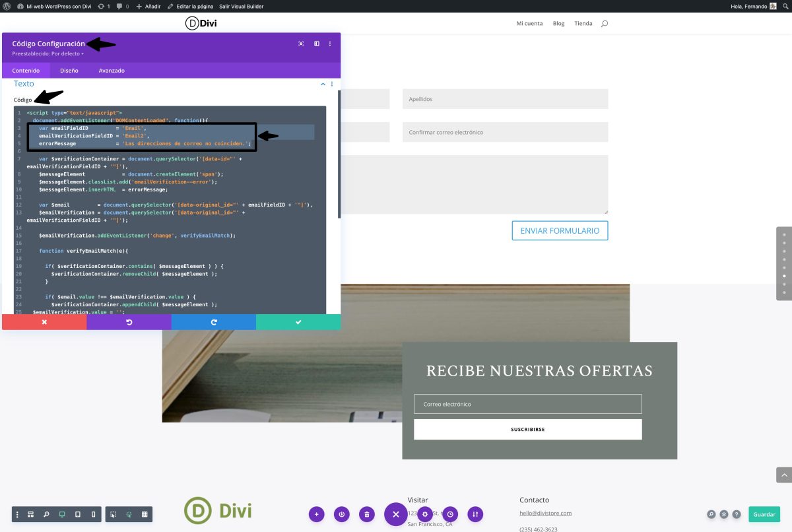Toggle click interaction mode in builder toolbar
The image size is (792, 532).
[112, 514]
